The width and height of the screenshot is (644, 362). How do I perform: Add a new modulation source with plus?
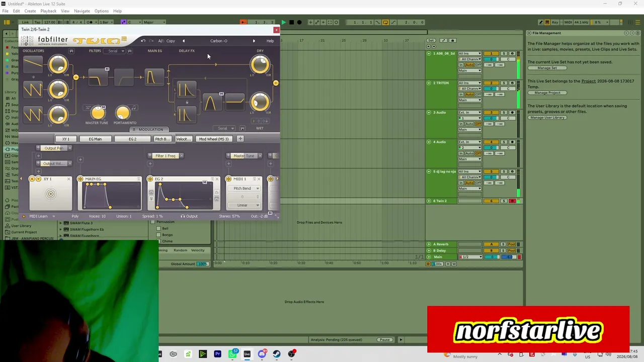tap(240, 139)
